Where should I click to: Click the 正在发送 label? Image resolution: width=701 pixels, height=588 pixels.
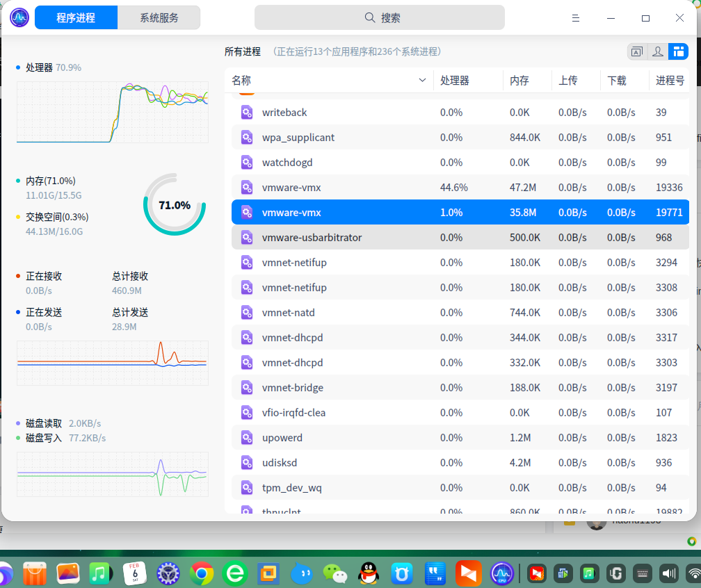coord(44,312)
